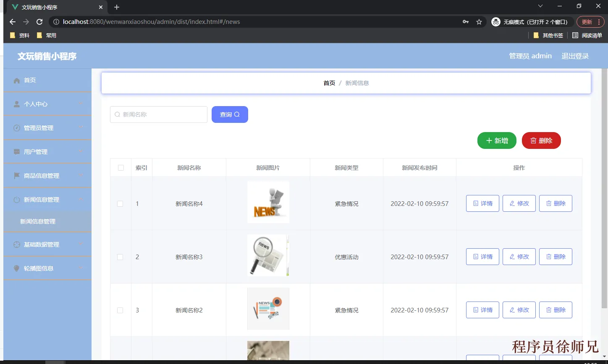The width and height of the screenshot is (608, 364).
Task: Click the home icon beside 首页 in sidebar
Action: coord(17,81)
